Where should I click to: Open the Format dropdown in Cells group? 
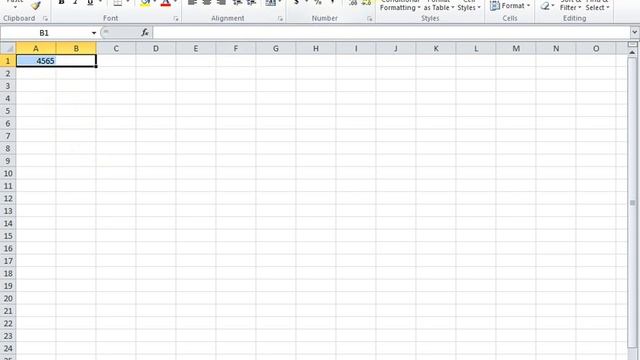510,6
